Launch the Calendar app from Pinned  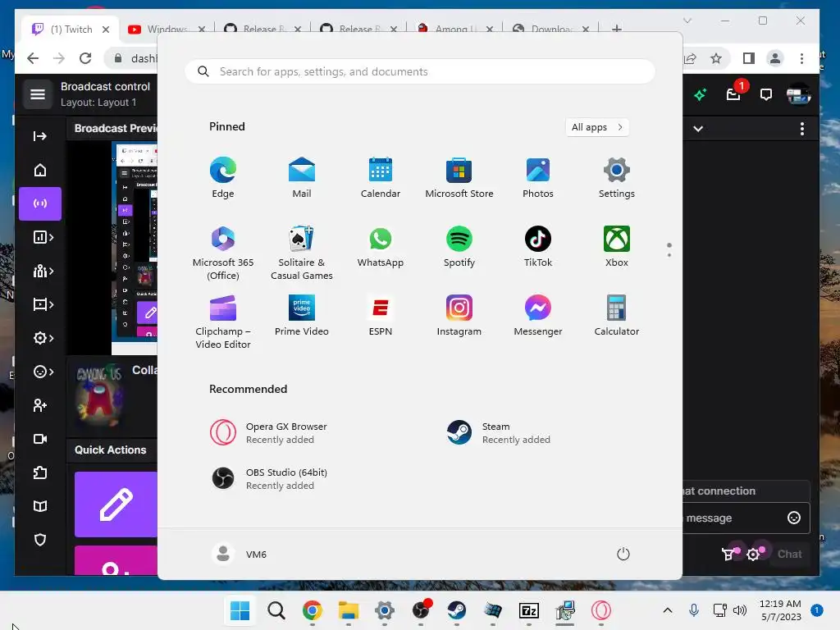click(381, 178)
